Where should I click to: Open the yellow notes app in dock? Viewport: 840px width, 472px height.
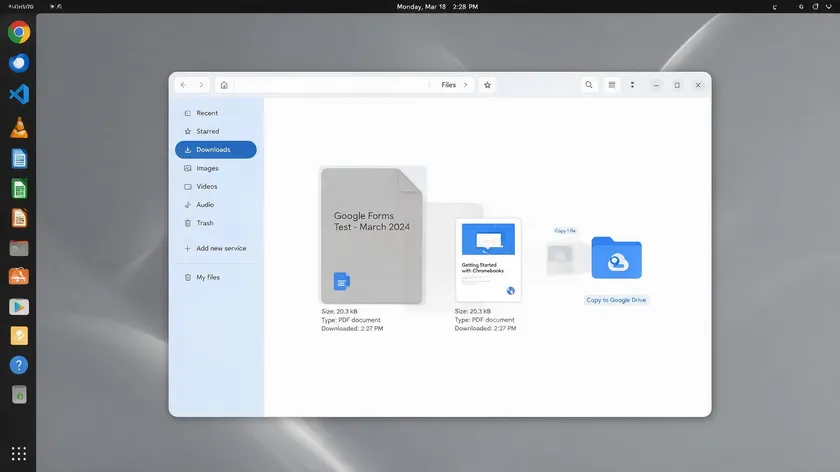pos(19,336)
